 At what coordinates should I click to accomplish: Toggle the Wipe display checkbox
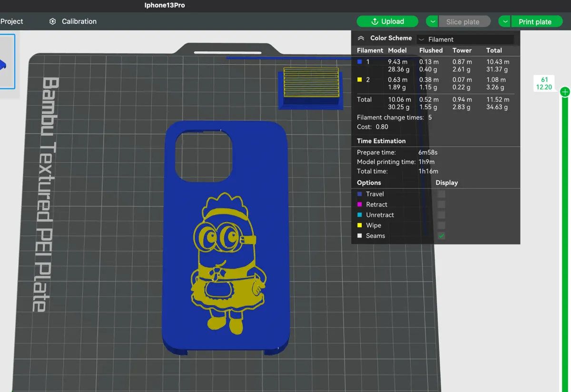442,225
